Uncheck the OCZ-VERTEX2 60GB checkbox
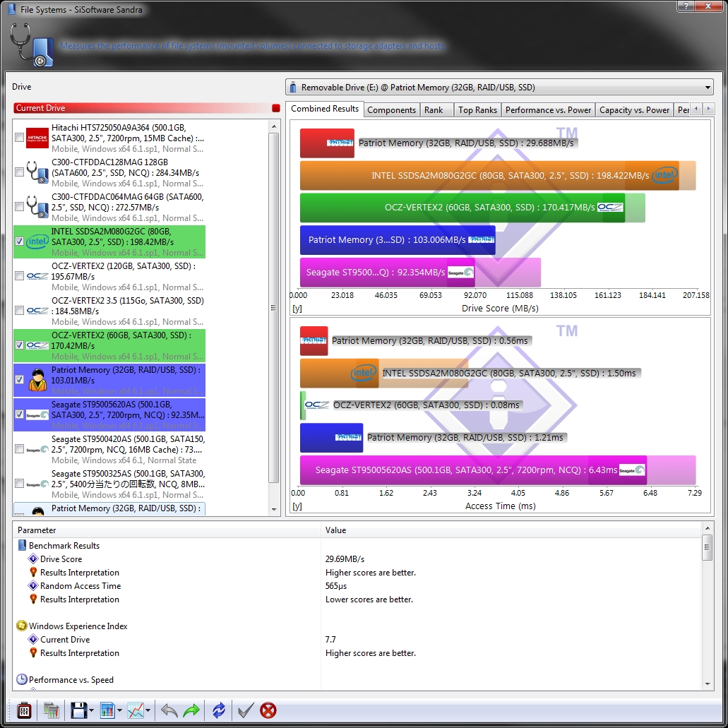Screen dimensions: 728x728 click(20, 345)
